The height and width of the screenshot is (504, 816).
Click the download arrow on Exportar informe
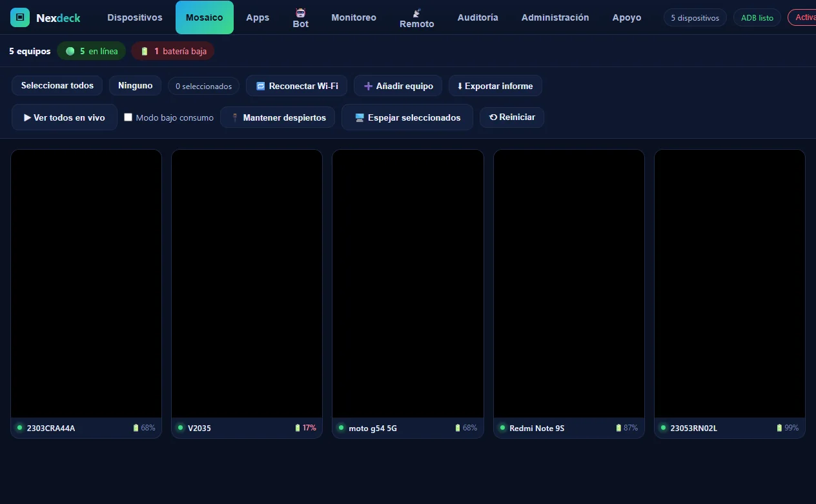460,86
